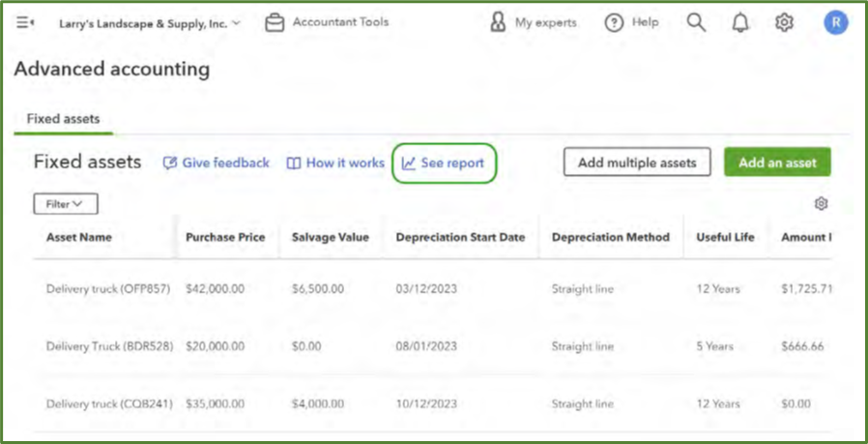Viewport: 868px width, 444px height.
Task: Open the search magnifier icon
Action: (696, 23)
